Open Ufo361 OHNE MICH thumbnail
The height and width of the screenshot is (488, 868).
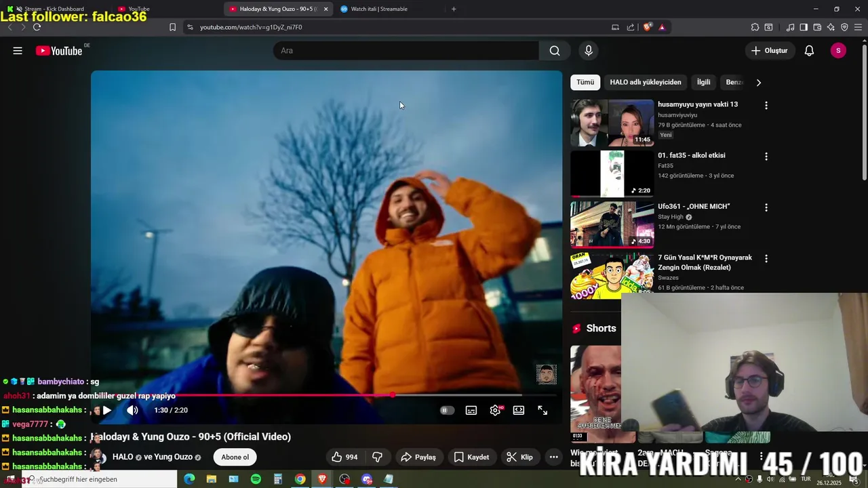coord(612,224)
